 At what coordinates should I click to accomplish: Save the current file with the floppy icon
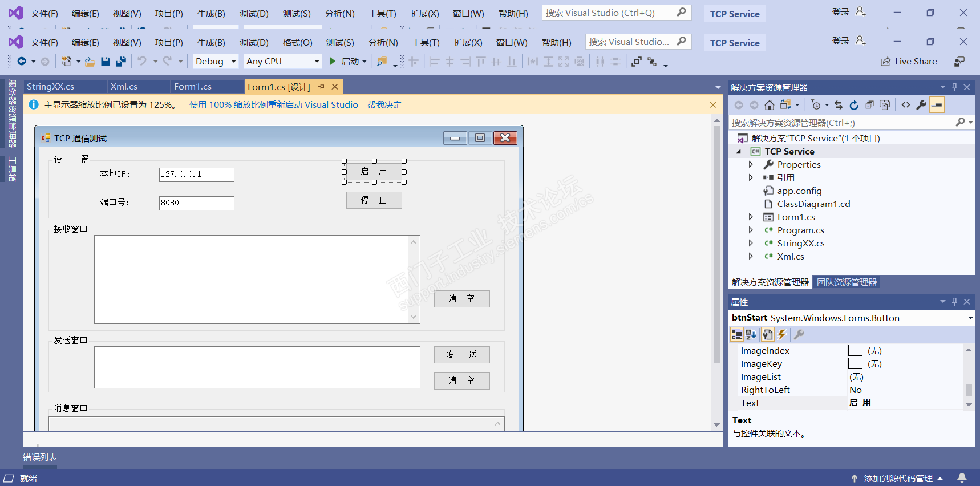[106, 61]
